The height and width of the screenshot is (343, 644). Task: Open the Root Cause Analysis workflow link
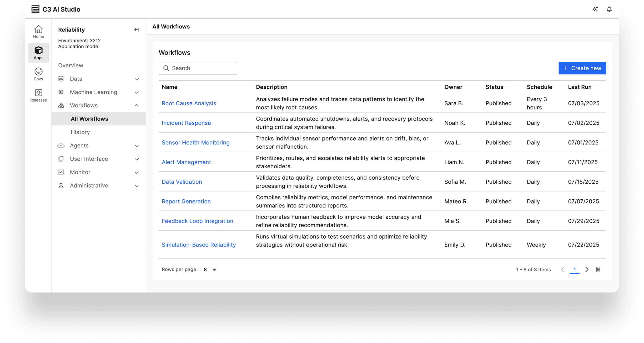click(189, 103)
